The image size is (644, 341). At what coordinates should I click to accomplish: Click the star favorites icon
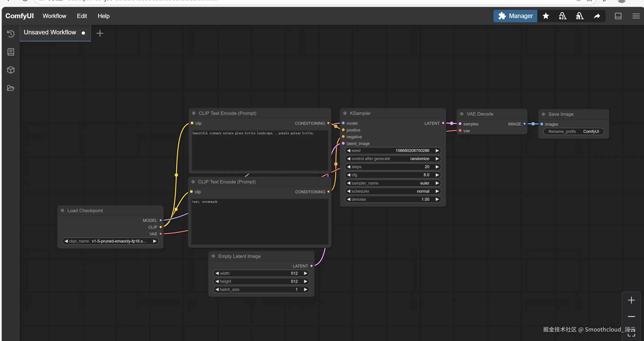[x=545, y=16]
